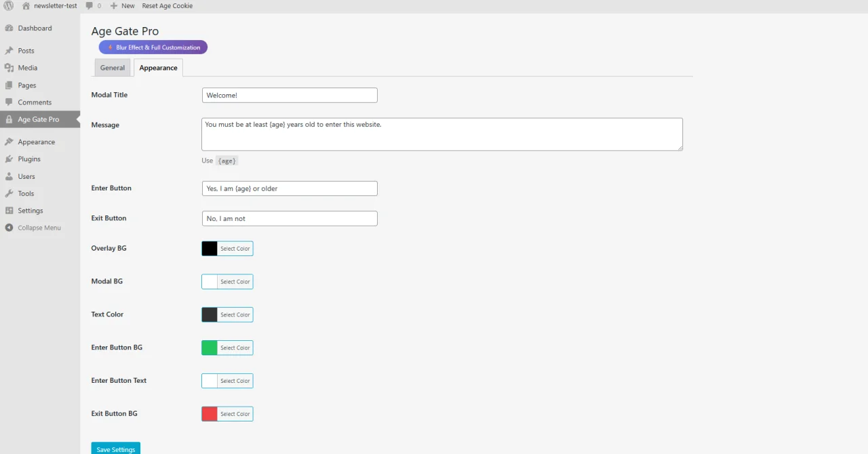Screen dimensions: 868x454
Task: Click the WordPress logo icon
Action: (9, 5)
